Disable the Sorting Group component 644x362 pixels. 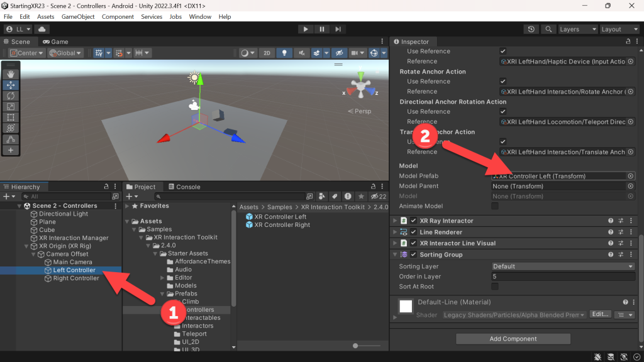point(414,255)
